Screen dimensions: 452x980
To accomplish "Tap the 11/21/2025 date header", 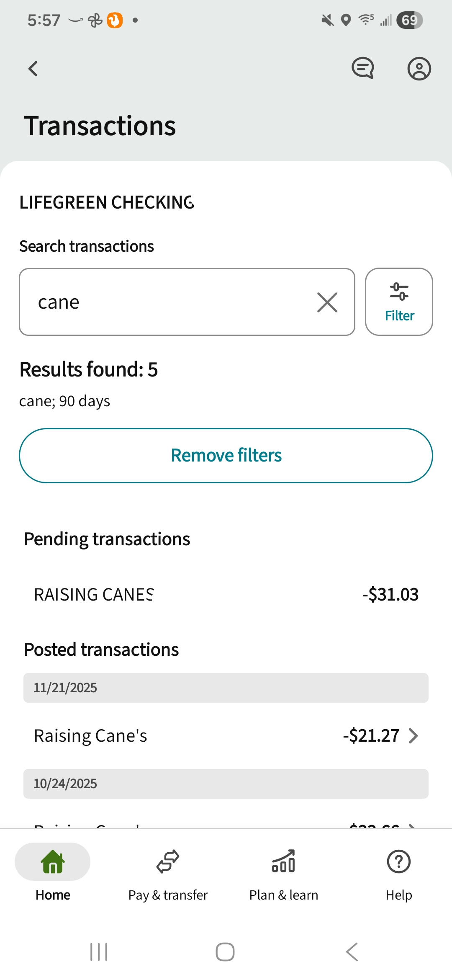I will coord(226,688).
